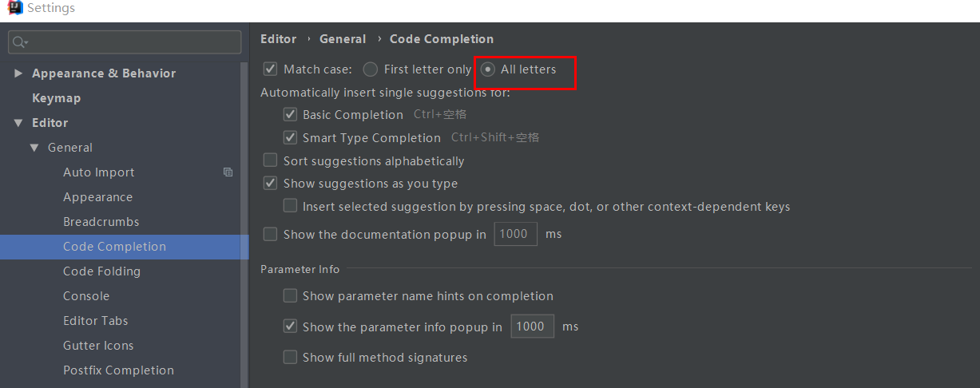Screen dimensions: 980x388
Task: Enable Show parameter name hints on completion
Action: tap(290, 295)
